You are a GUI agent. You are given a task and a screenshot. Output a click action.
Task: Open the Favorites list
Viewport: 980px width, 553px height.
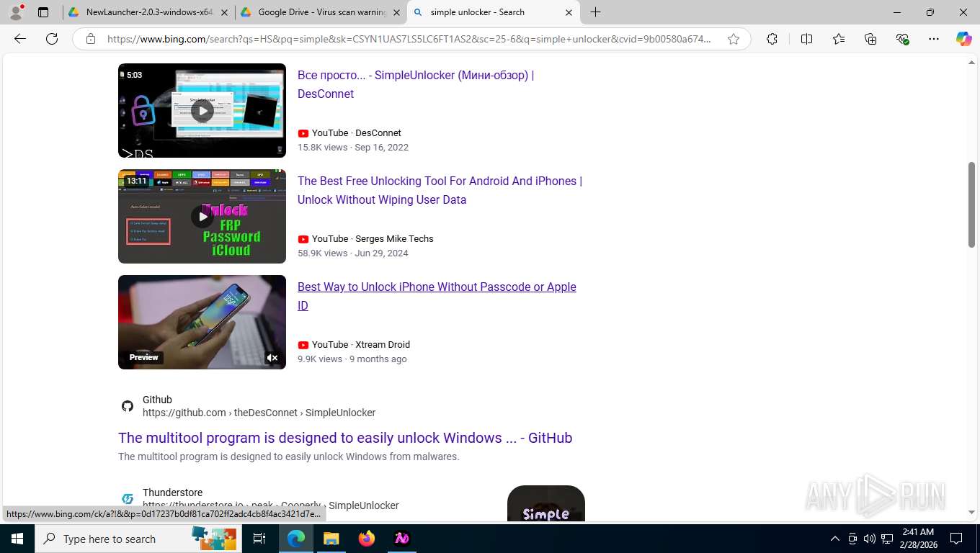839,39
